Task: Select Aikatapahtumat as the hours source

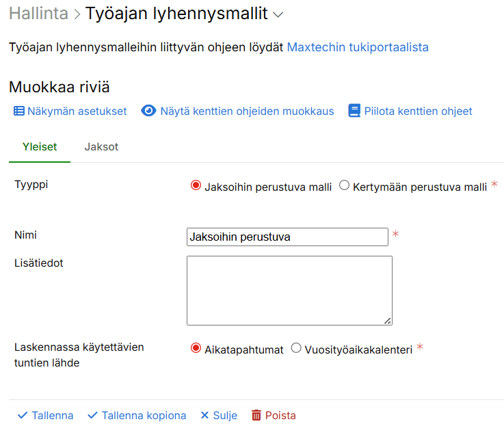Action: 196,348
